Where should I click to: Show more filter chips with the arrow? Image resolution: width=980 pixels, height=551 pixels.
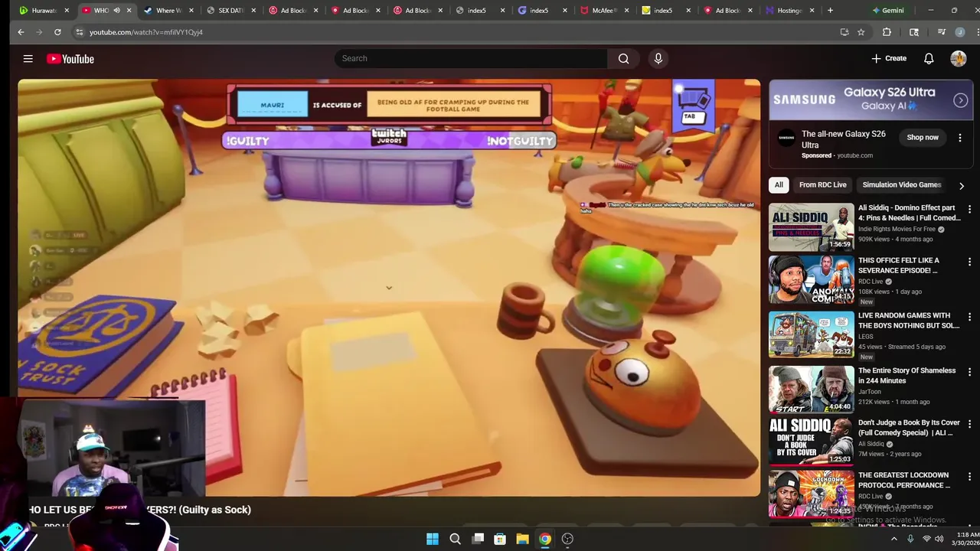tap(962, 185)
